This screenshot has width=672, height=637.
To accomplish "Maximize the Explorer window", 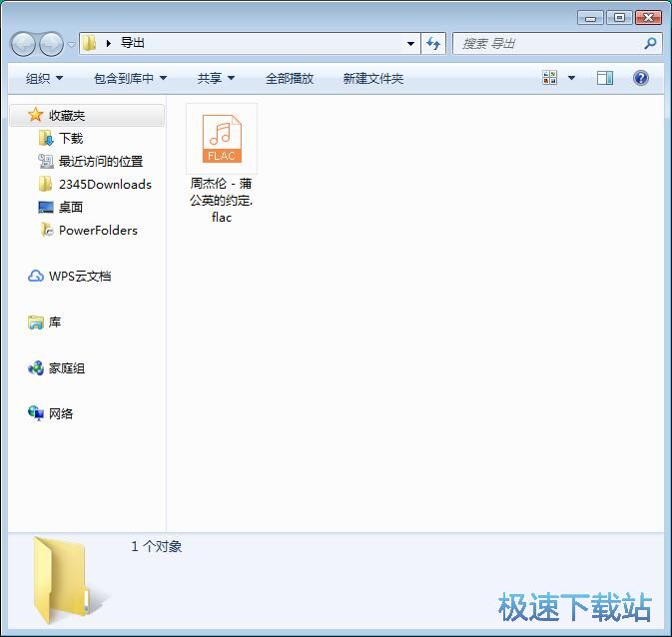I will pyautogui.click(x=619, y=18).
